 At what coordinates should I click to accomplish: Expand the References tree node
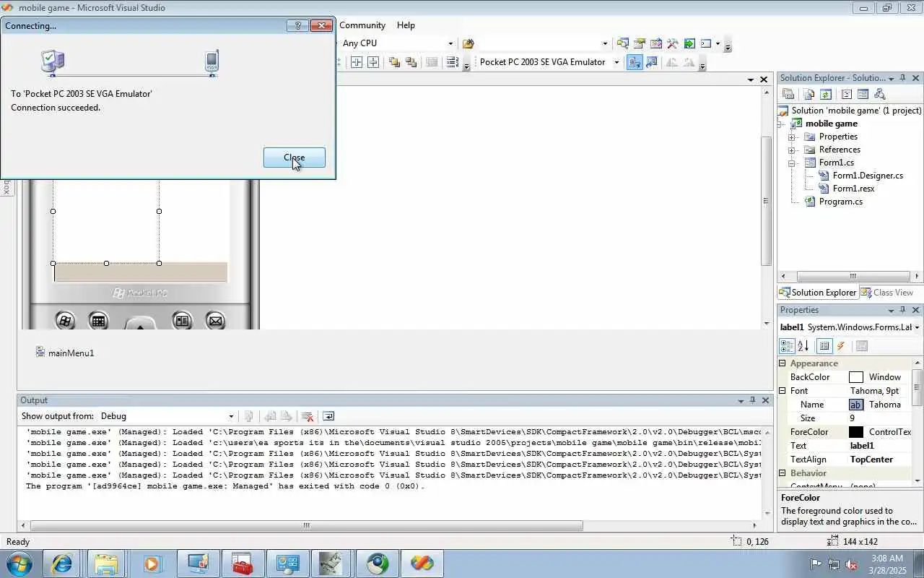click(x=792, y=150)
